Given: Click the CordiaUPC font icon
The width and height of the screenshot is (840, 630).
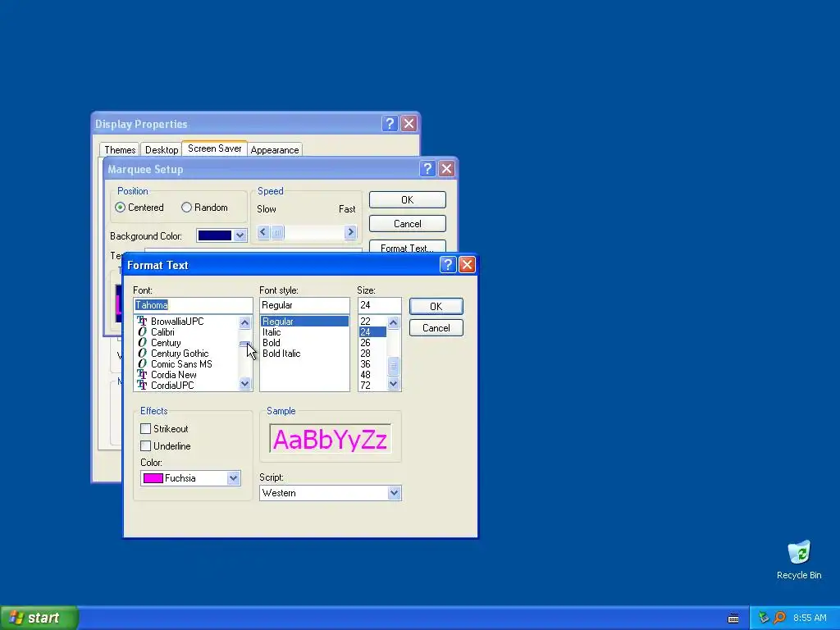Looking at the screenshot, I should point(142,386).
